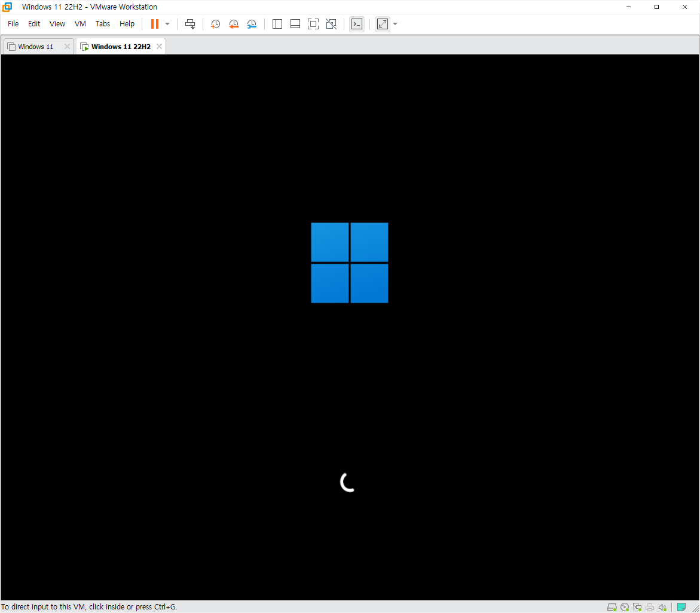Select the Windows 11 22H2 tab
This screenshot has height=613, width=700.
coord(121,47)
